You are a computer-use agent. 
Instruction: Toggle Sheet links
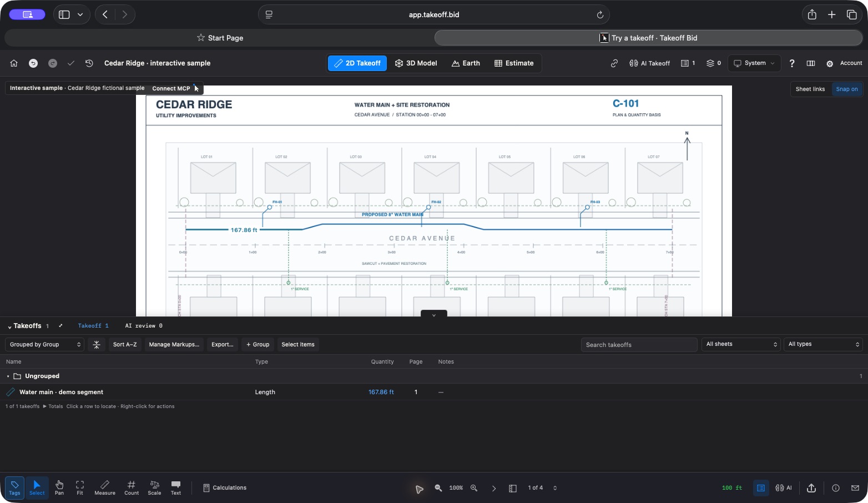810,89
